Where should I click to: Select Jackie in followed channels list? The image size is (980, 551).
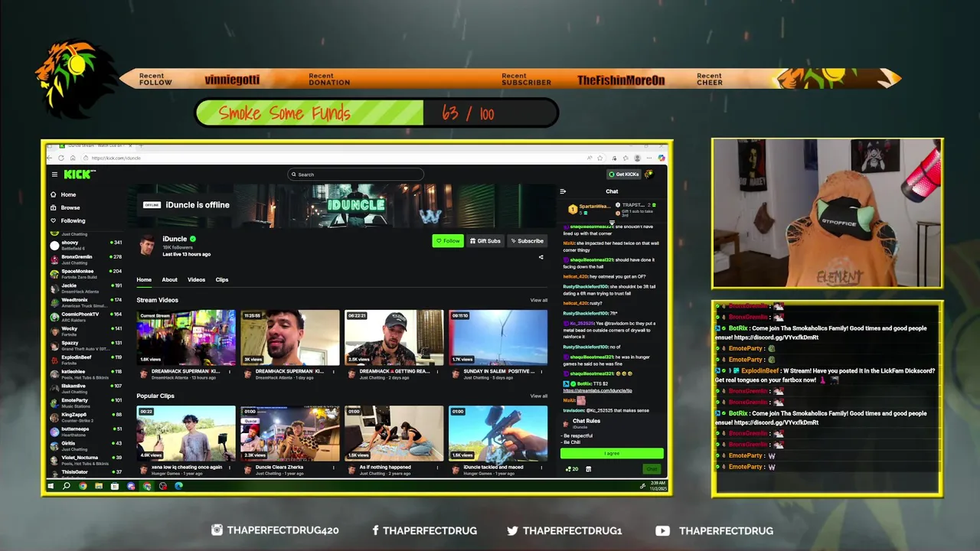pyautogui.click(x=86, y=288)
